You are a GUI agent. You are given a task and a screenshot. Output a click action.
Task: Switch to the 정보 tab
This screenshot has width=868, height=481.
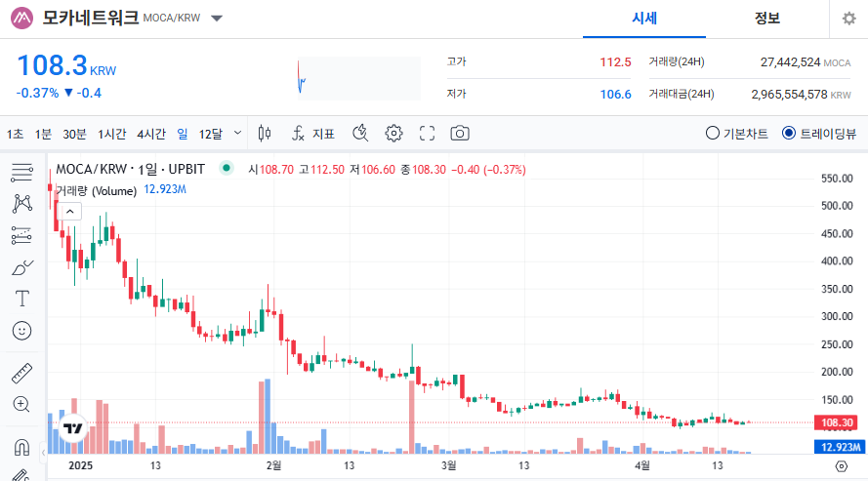[x=767, y=19]
